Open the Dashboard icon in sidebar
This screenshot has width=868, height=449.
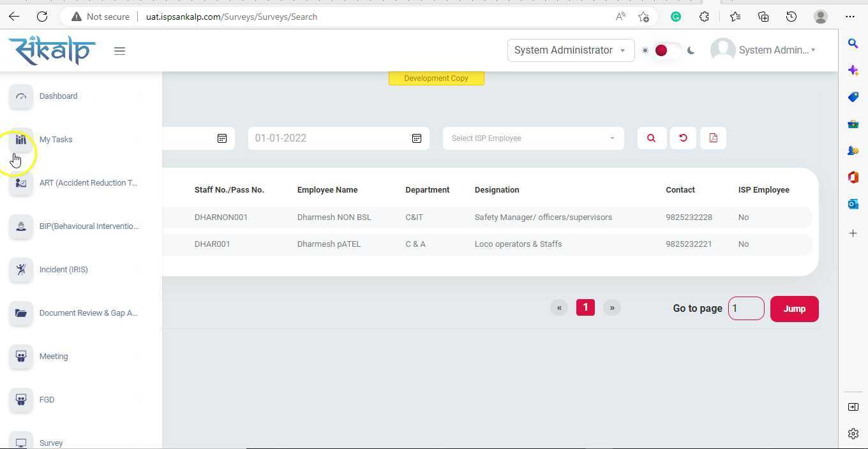coord(21,96)
